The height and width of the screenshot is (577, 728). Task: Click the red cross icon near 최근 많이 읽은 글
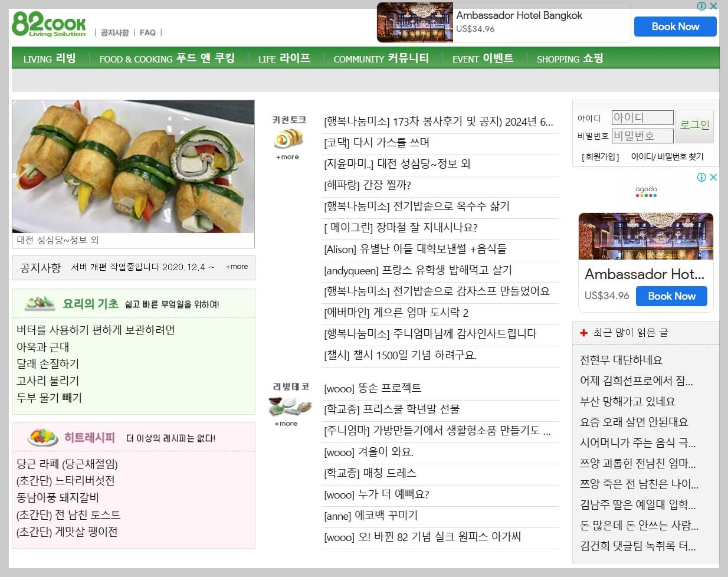pos(583,331)
